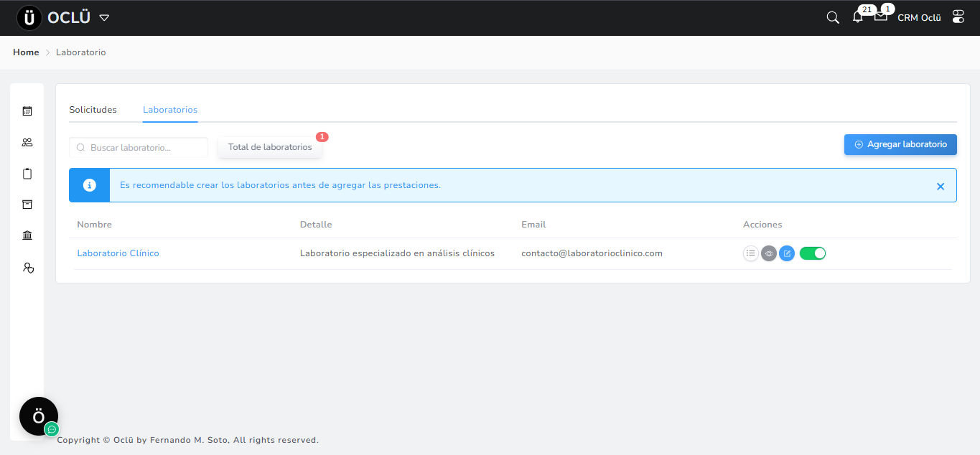This screenshot has height=455, width=980.
Task: Go to Home in the breadcrumb
Action: tap(26, 52)
